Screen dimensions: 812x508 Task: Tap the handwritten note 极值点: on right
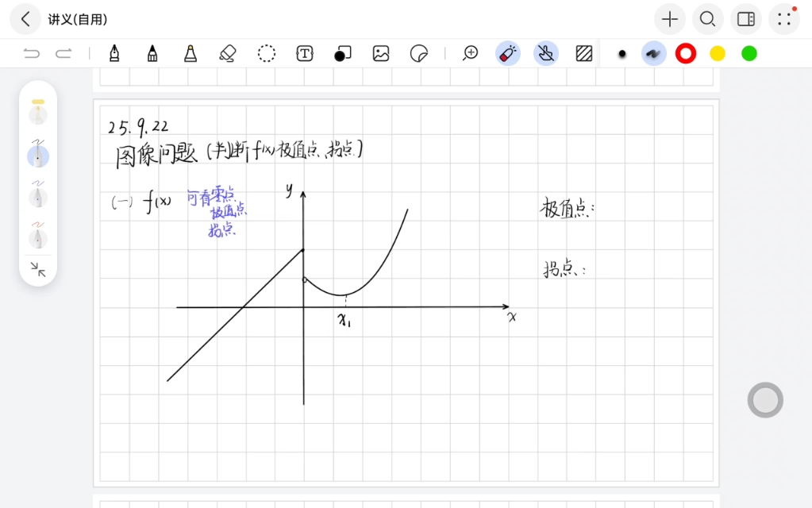[x=567, y=208]
